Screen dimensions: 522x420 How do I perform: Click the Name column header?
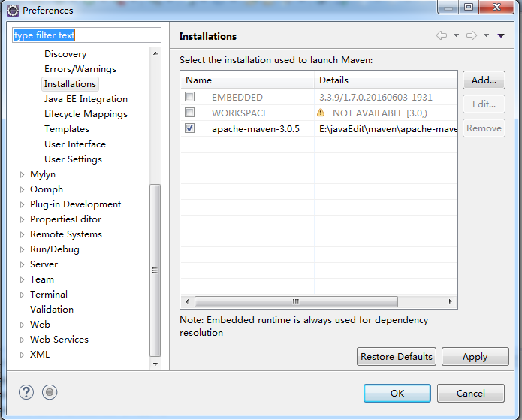point(247,80)
